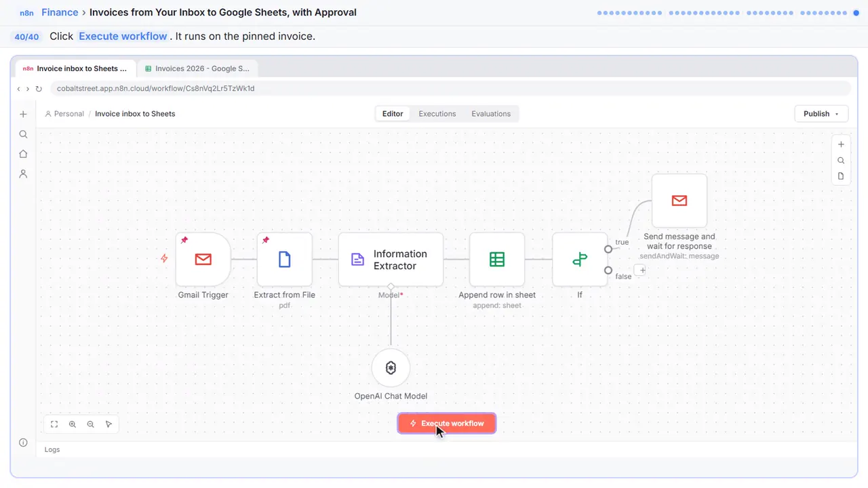The width and height of the screenshot is (868, 488).
Task: Click Execute workflow button
Action: 447,424
